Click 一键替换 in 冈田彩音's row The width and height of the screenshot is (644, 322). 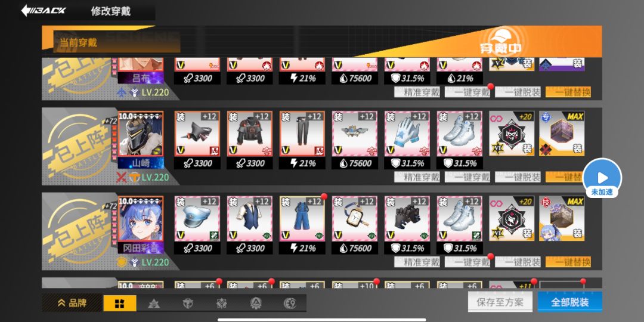(x=568, y=262)
